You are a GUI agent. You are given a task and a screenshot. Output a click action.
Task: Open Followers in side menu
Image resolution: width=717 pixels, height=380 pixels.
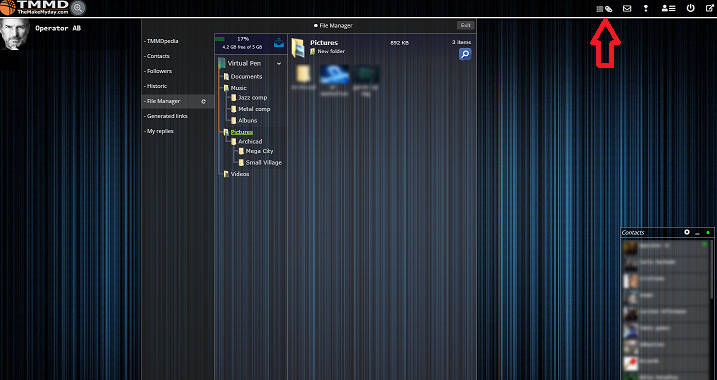(159, 71)
